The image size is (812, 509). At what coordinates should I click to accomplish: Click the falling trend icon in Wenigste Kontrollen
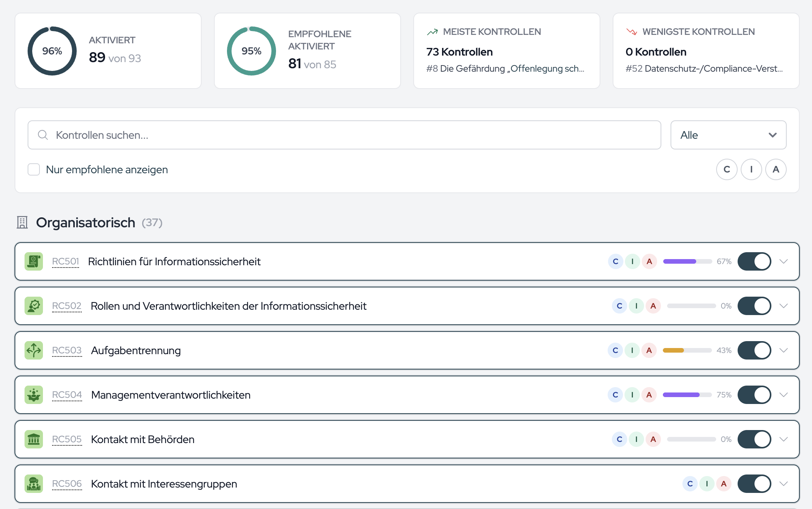click(x=632, y=32)
